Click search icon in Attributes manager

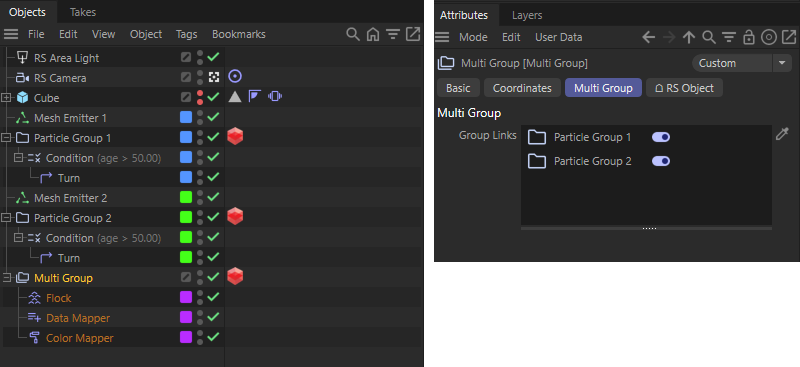point(709,37)
